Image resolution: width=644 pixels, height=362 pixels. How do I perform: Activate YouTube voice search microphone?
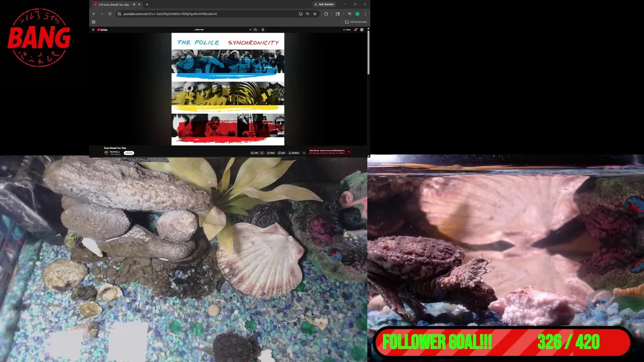[263, 30]
